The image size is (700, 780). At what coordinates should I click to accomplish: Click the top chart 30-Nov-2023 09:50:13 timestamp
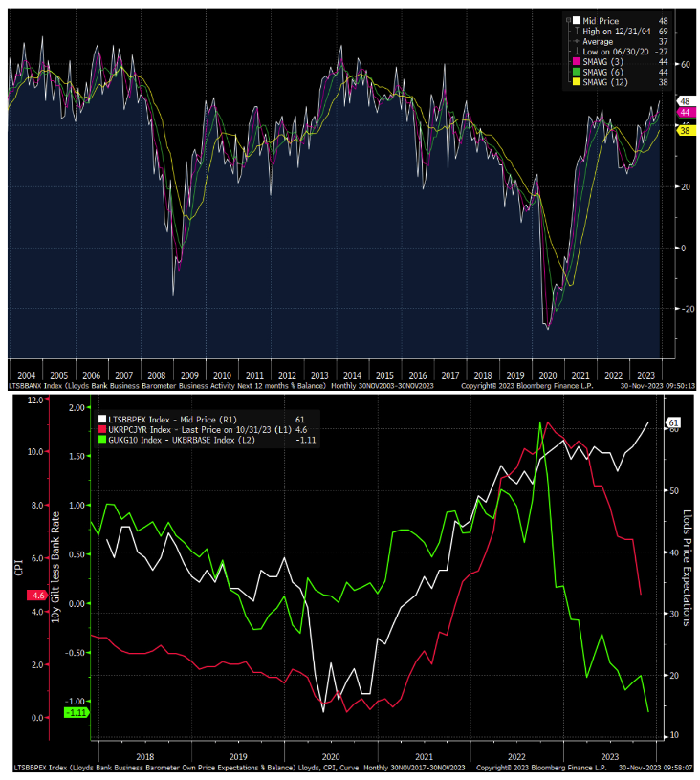point(657,386)
